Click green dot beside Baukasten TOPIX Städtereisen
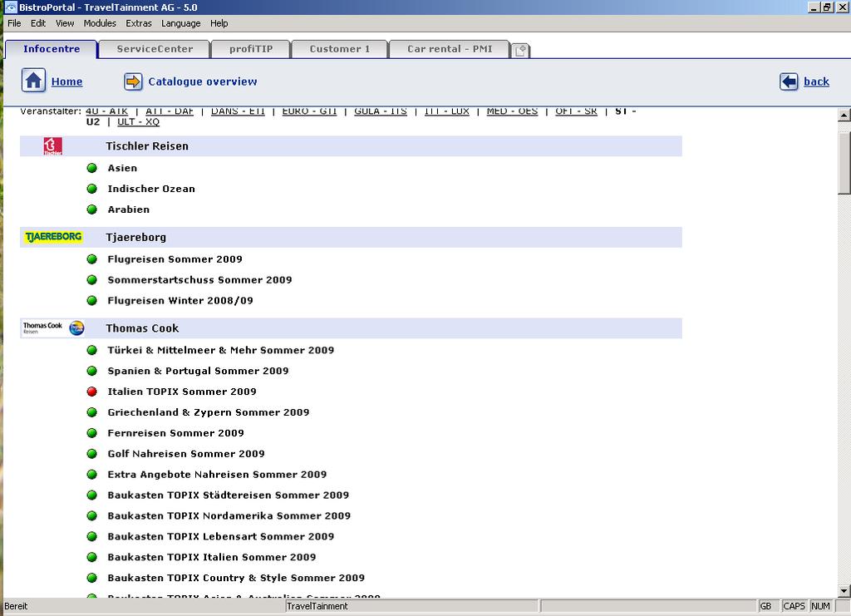The width and height of the screenshot is (851, 616). tap(92, 495)
